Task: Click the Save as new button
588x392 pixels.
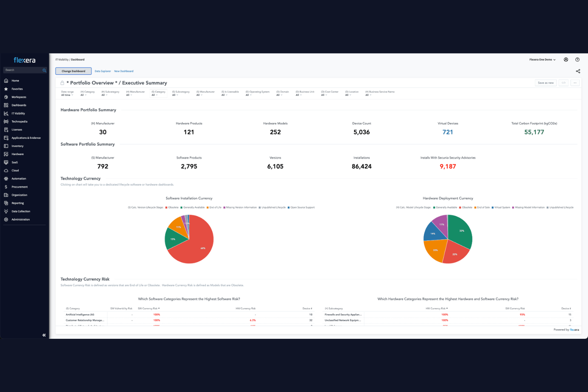Action: pyautogui.click(x=545, y=83)
